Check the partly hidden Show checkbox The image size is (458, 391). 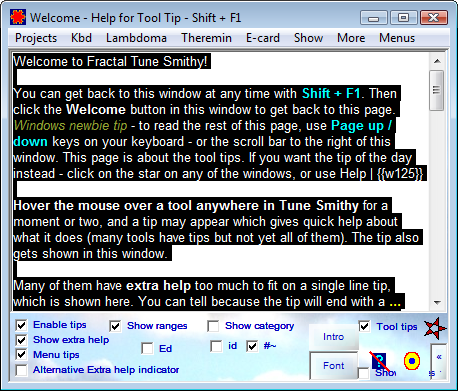pos(364,373)
